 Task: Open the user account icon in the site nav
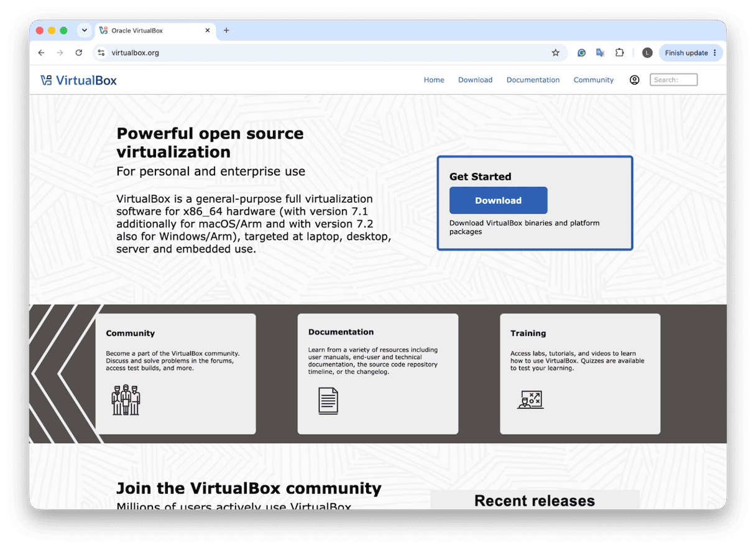click(x=634, y=80)
